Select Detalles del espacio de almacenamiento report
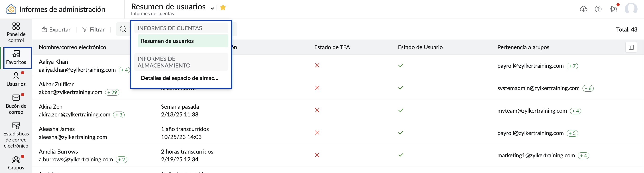644x173 pixels. click(x=180, y=78)
